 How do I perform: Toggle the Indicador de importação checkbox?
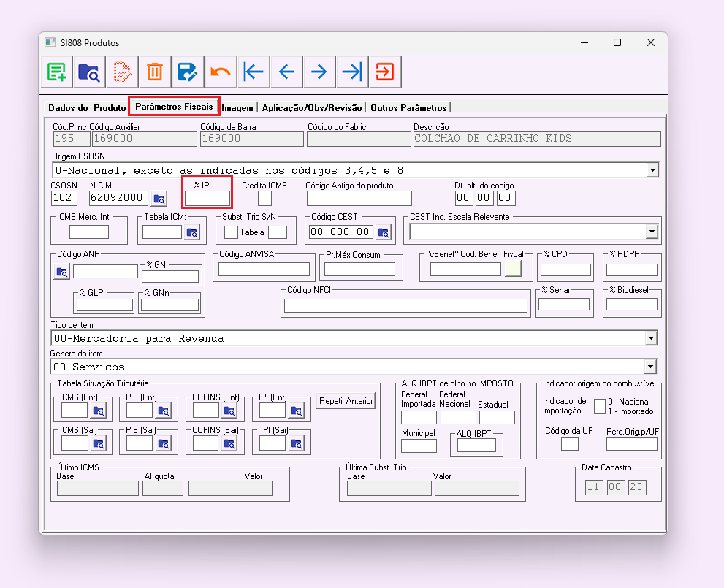pyautogui.click(x=599, y=407)
